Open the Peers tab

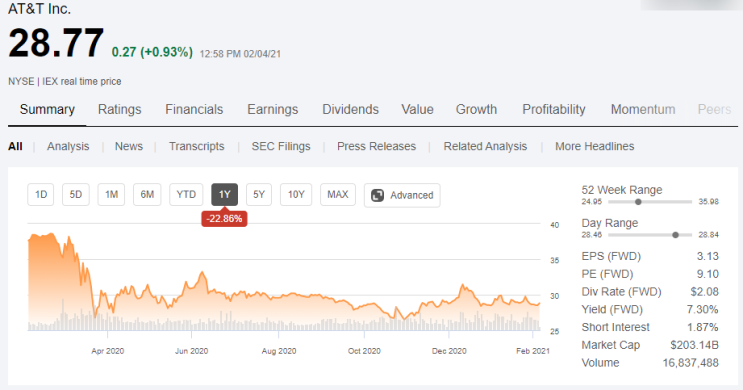[x=714, y=109]
